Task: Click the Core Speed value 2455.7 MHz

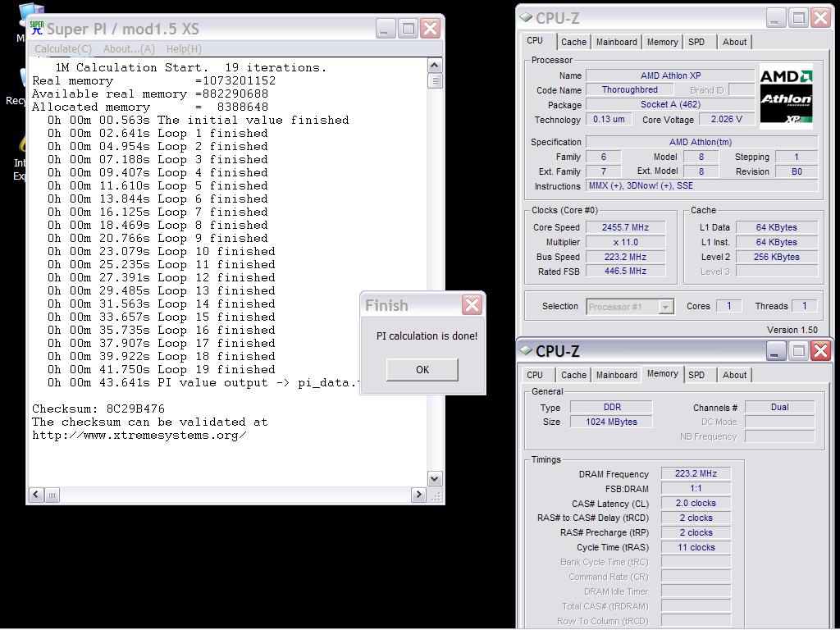Action: (625, 227)
